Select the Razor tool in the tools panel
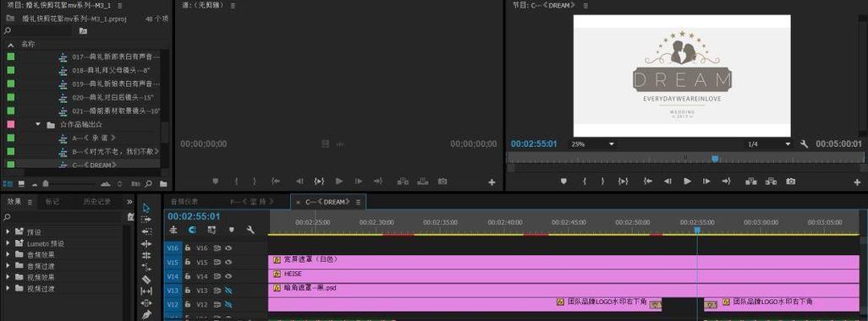This screenshot has width=868, height=321. point(146,280)
